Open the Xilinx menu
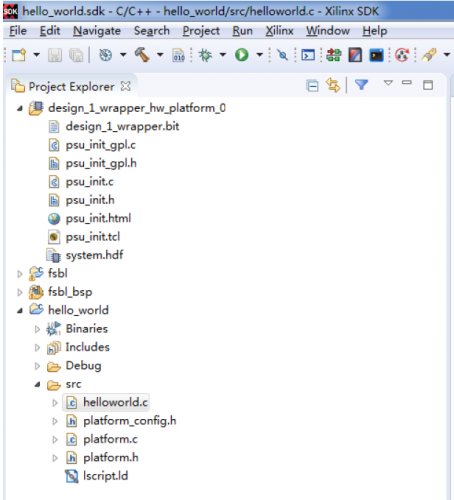 coord(279,31)
